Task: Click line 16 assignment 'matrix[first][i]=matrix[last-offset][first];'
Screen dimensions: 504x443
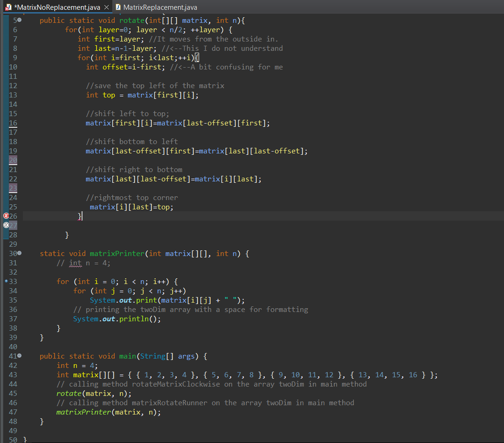Action: [178, 123]
